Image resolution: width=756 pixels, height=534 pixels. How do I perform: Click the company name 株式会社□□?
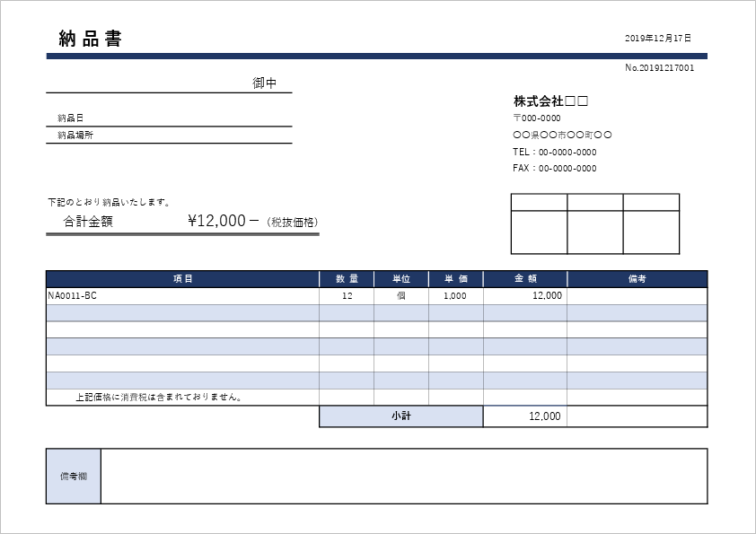point(550,101)
